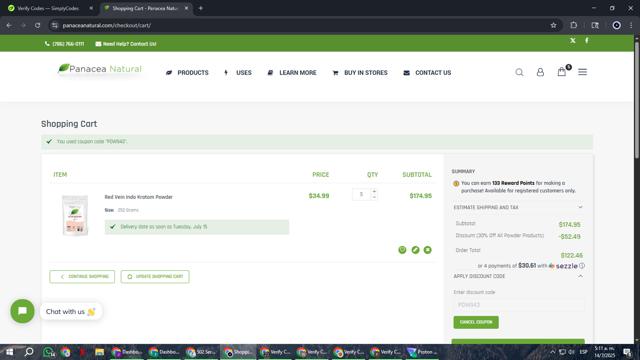This screenshot has width=640, height=360.
Task: Click the $34.99 item price
Action: coord(319,196)
